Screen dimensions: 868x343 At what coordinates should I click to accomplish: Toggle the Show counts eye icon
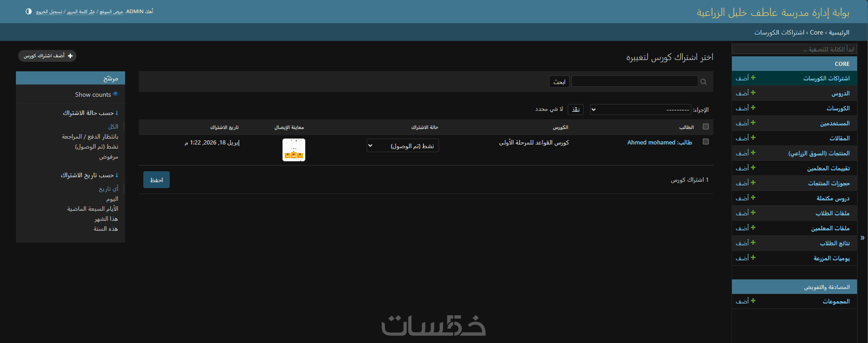[x=116, y=94]
